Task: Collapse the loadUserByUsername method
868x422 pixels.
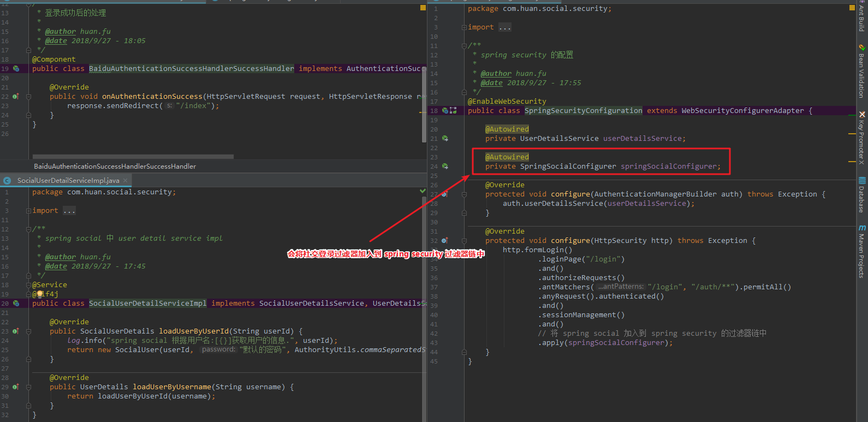Action: [28, 387]
